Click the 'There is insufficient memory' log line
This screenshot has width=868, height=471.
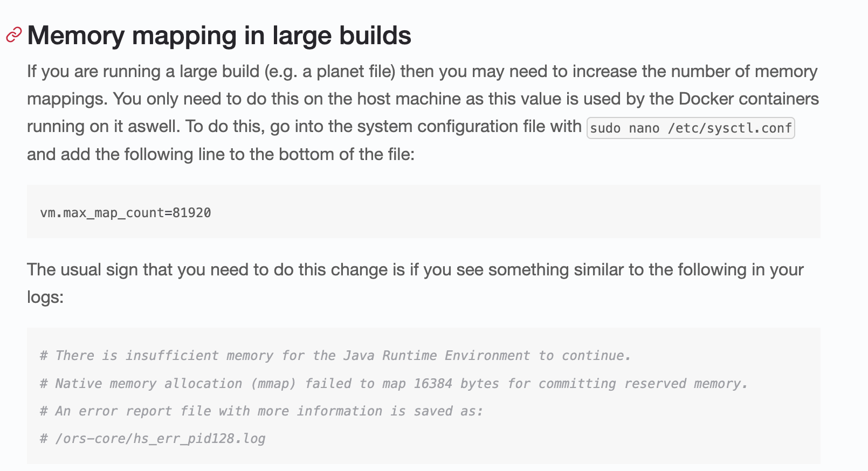[335, 356]
